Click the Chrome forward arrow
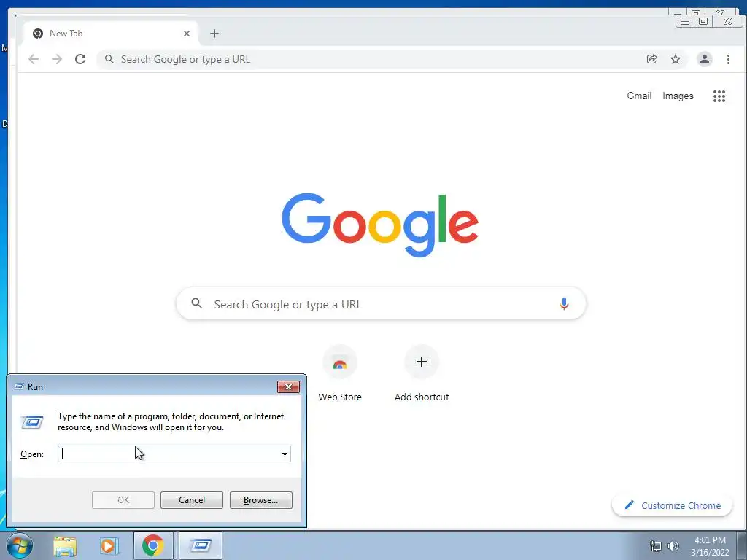 [57, 59]
